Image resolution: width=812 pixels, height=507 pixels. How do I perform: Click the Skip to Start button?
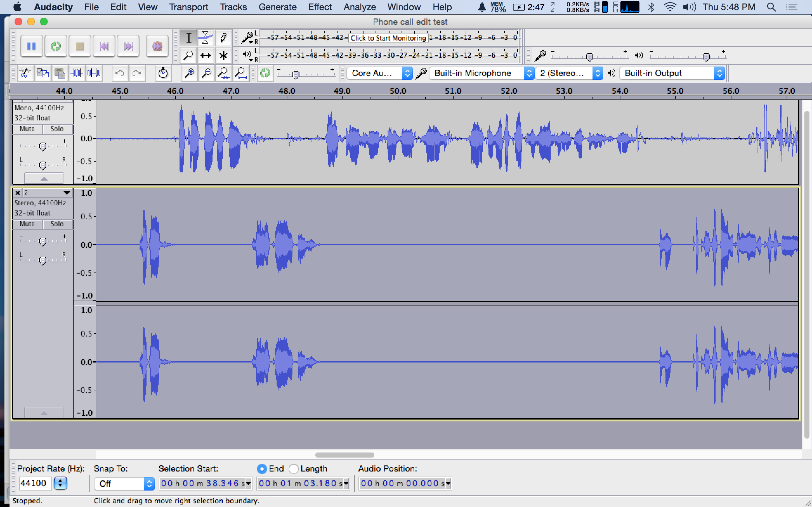(104, 46)
